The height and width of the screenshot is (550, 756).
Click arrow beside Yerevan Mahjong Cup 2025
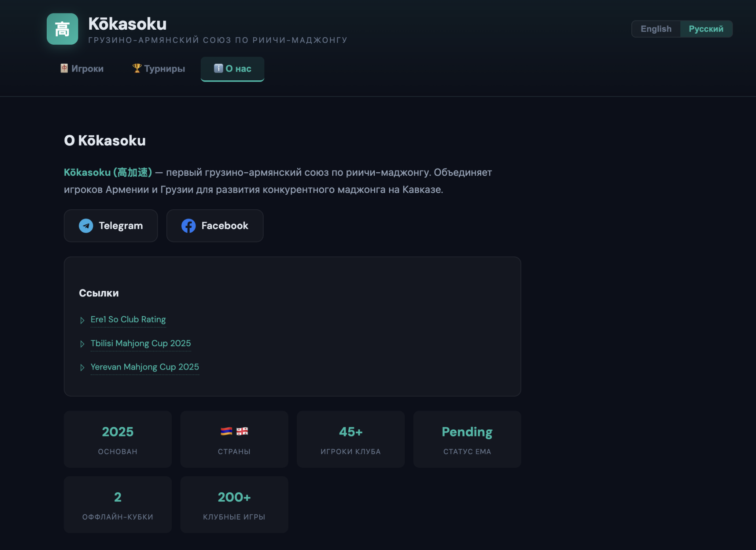tap(82, 368)
